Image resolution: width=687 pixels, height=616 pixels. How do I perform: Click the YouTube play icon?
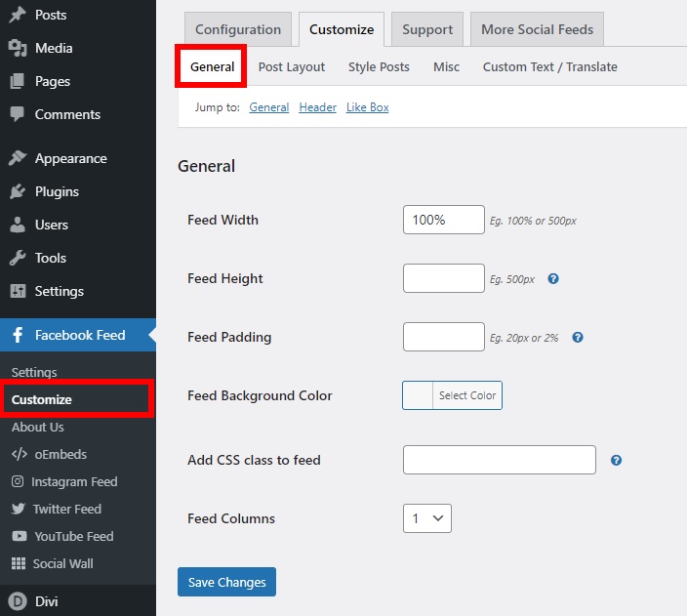[19, 536]
